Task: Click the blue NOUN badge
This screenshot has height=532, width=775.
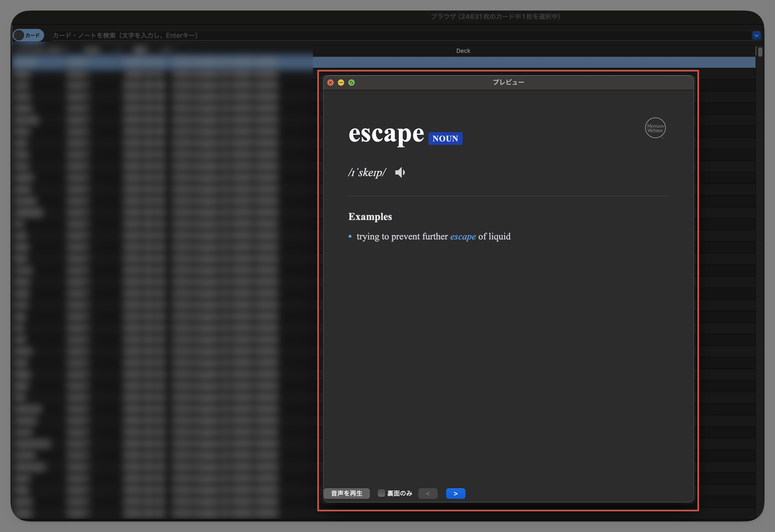Action: pyautogui.click(x=445, y=139)
